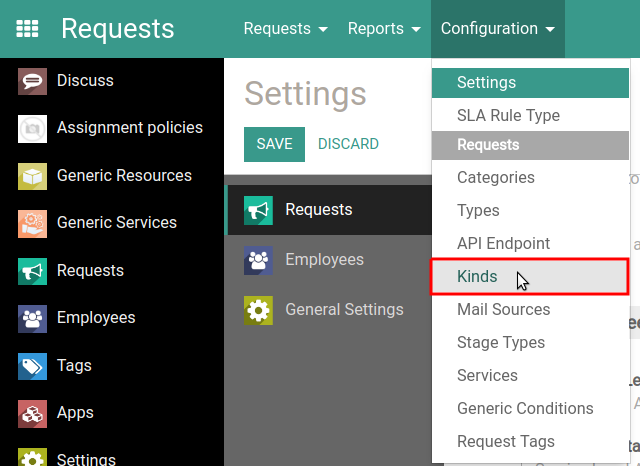The height and width of the screenshot is (466, 640).
Task: Click the DISCARD link
Action: 348,144
